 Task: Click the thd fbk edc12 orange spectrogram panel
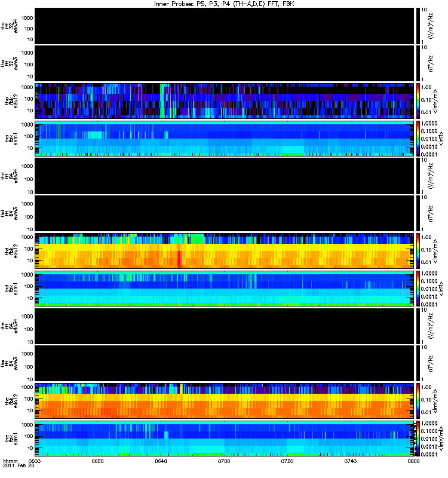click(x=224, y=250)
